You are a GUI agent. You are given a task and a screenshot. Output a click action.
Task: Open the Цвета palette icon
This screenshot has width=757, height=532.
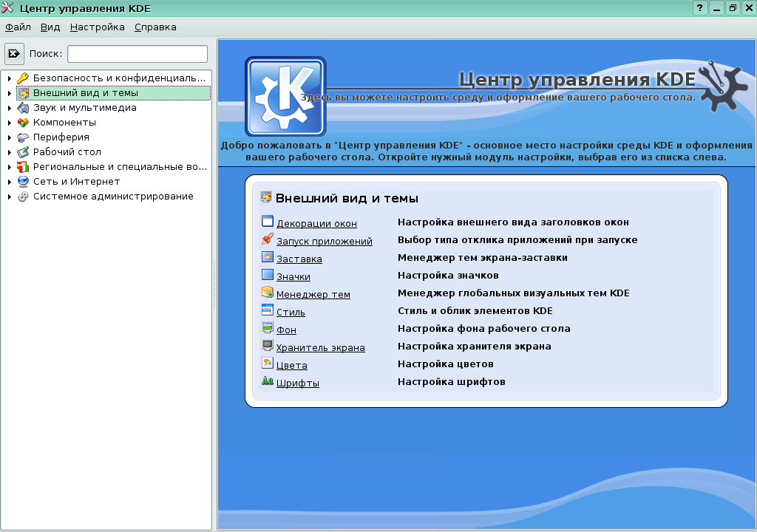266,363
